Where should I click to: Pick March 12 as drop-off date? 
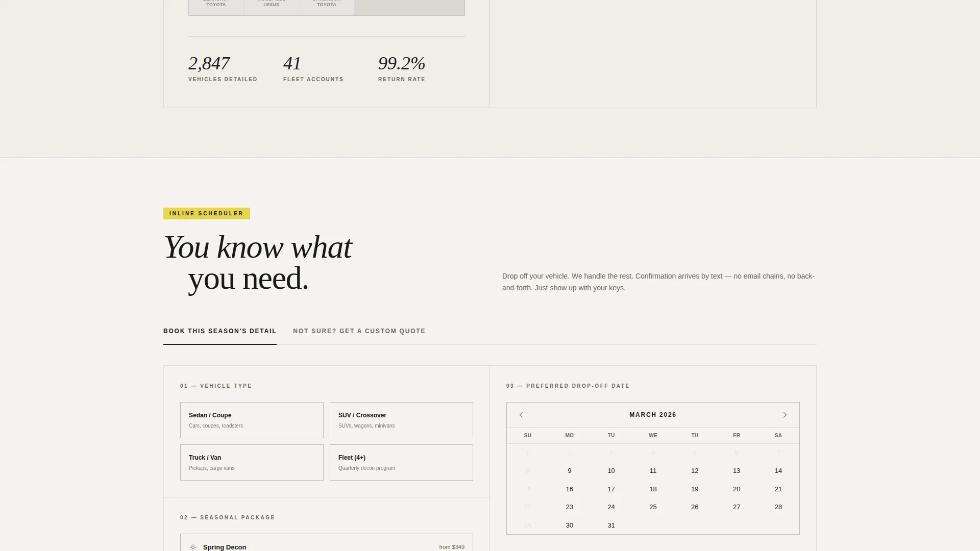pyautogui.click(x=695, y=471)
